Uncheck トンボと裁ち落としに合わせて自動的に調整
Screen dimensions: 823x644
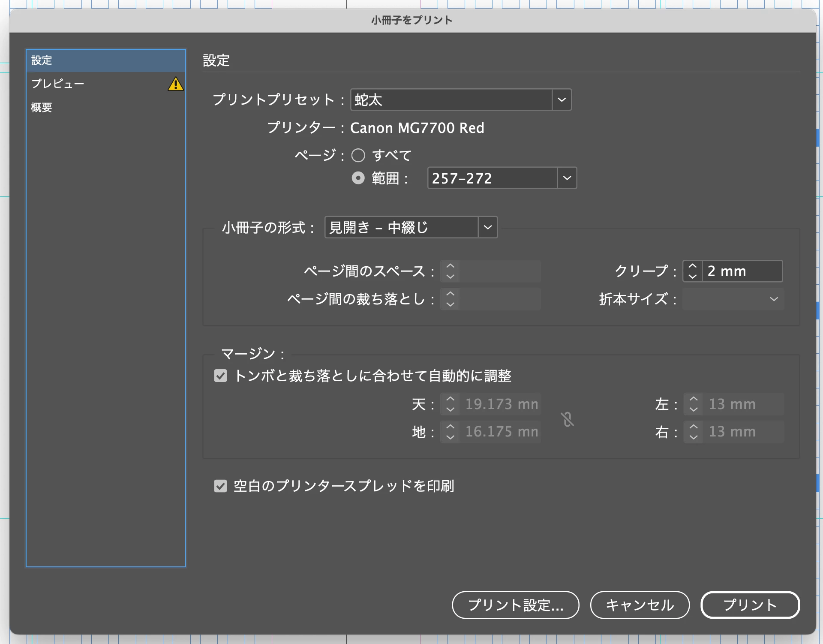coord(220,376)
